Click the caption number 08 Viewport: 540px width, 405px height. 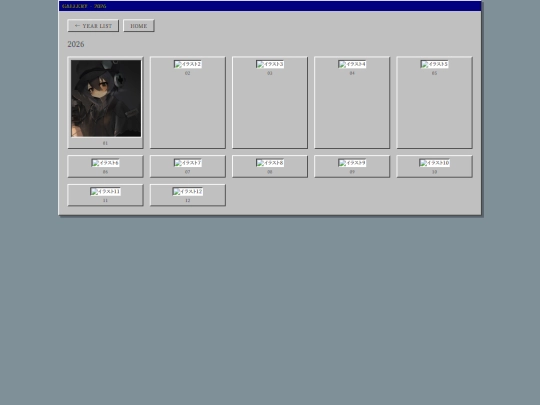pos(270,172)
